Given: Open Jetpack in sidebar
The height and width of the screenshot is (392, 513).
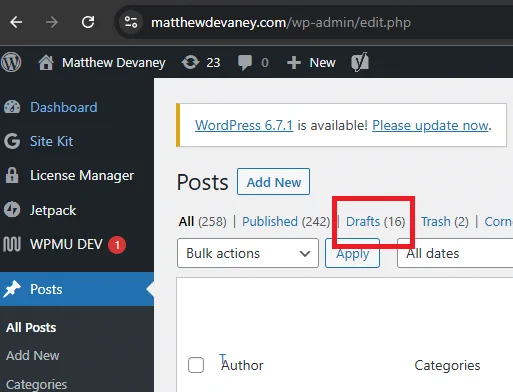Looking at the screenshot, I should pyautogui.click(x=53, y=211).
